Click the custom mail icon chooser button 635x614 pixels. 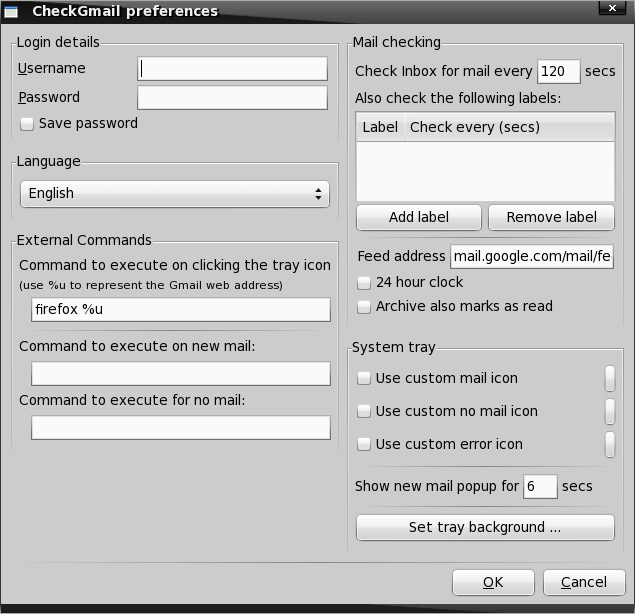pos(609,379)
